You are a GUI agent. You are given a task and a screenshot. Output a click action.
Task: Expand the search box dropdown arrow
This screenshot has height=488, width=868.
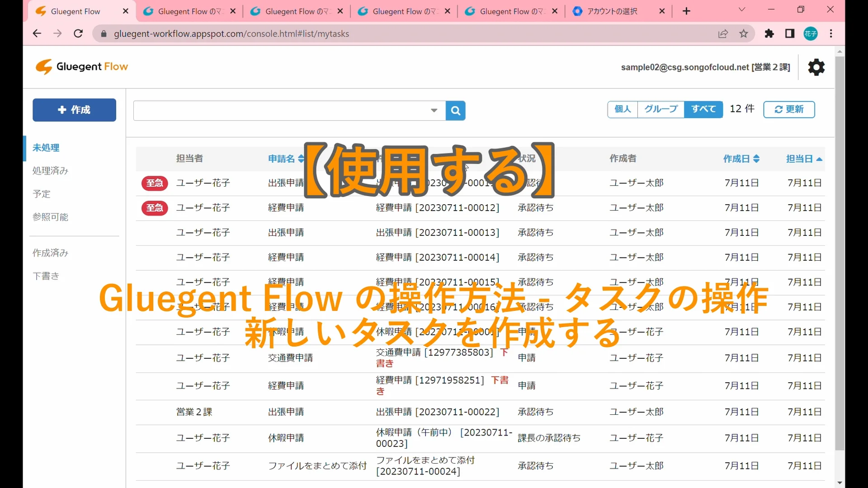(x=434, y=111)
